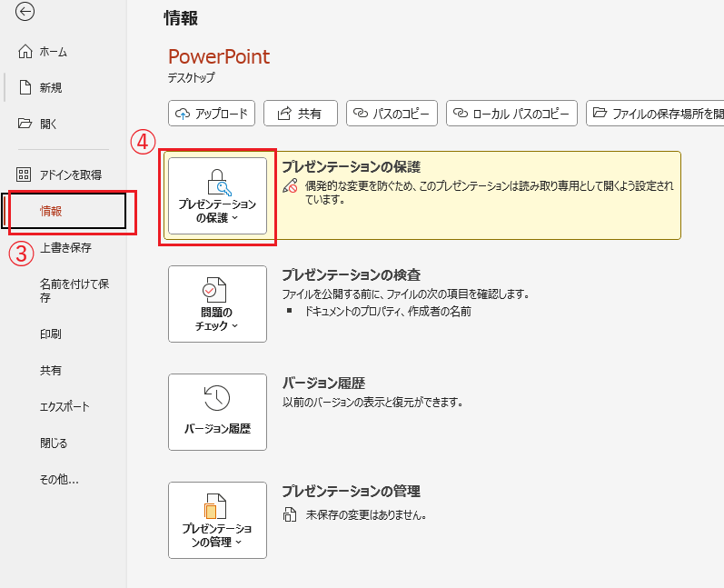Screen dimensions: 724x588
Task: Click the open folder icon beside 開く
Action: pyautogui.click(x=25, y=124)
